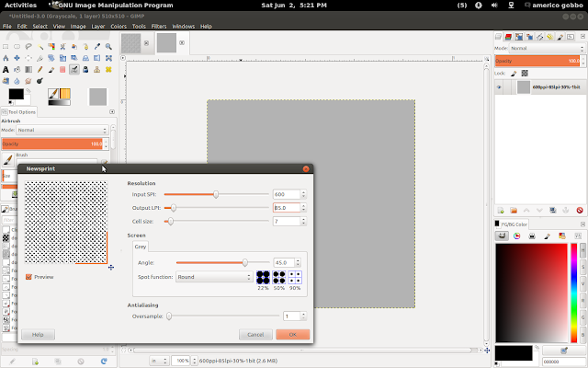Image resolution: width=588 pixels, height=368 pixels.
Task: Open the Layer menu
Action: pos(98,27)
